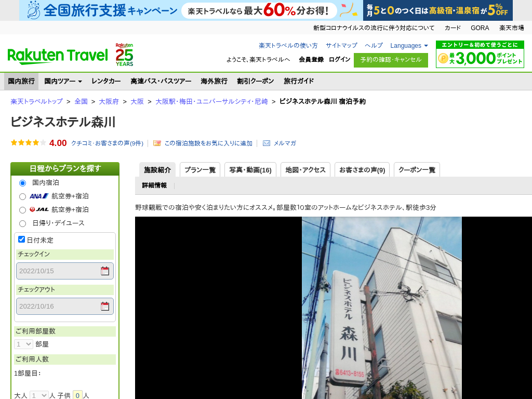Click the 詳細情報 sub-tab link
This screenshot has height=399, width=532.
point(154,185)
